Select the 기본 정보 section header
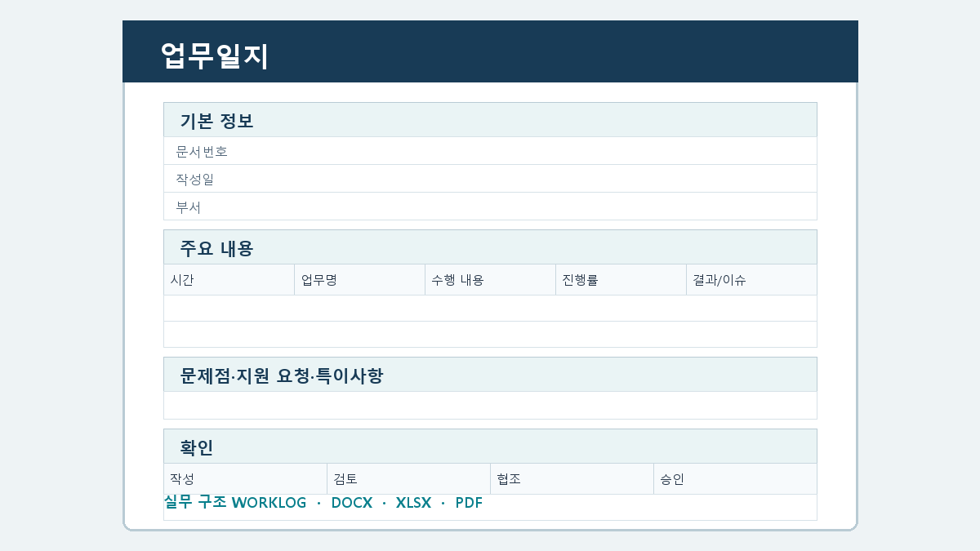The image size is (980, 551). [x=490, y=120]
